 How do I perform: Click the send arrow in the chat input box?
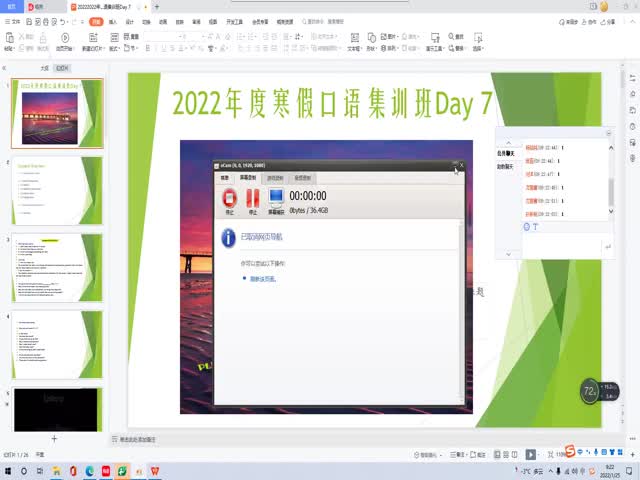(606, 245)
